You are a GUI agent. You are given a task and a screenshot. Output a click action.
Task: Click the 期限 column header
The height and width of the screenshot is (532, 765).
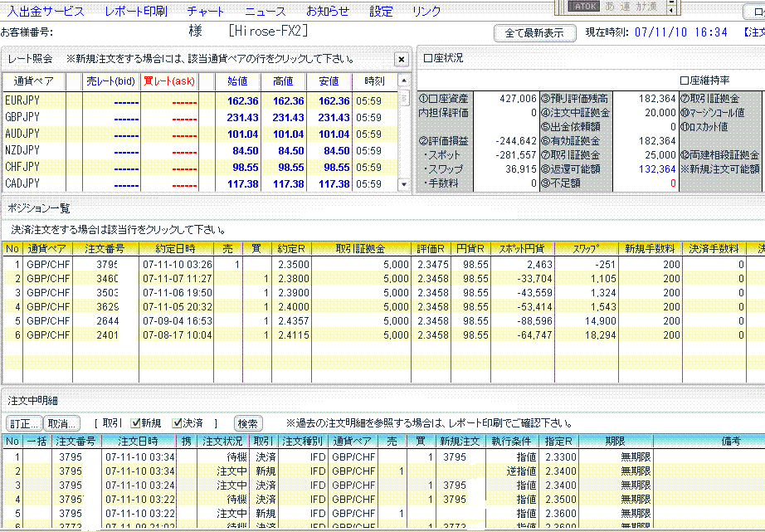(615, 442)
